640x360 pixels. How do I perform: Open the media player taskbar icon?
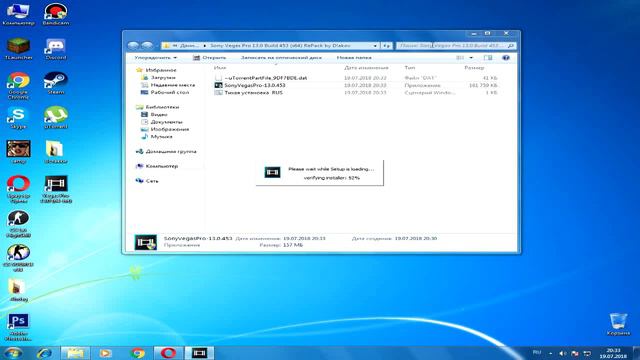click(105, 353)
